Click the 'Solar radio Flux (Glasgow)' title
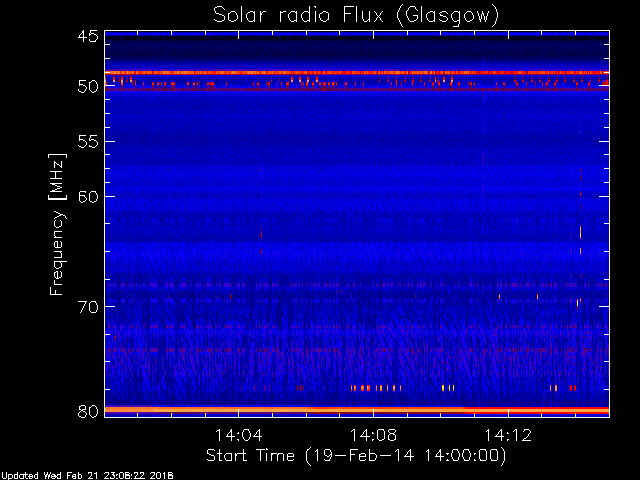 click(356, 16)
